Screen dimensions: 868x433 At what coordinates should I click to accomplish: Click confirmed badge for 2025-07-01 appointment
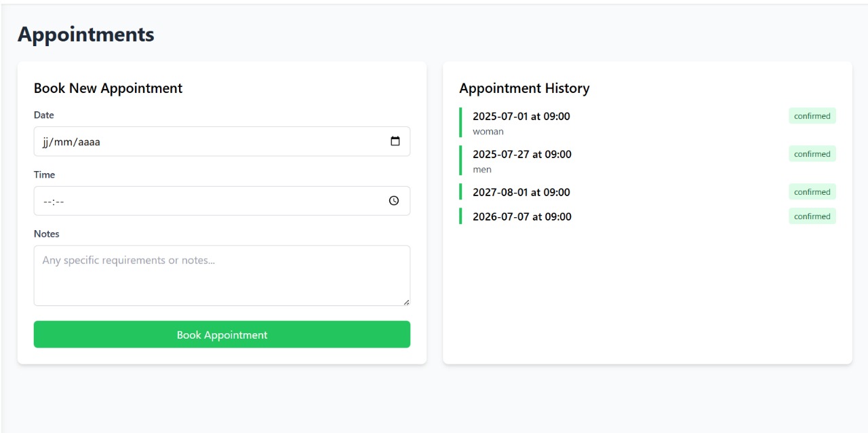[812, 116]
